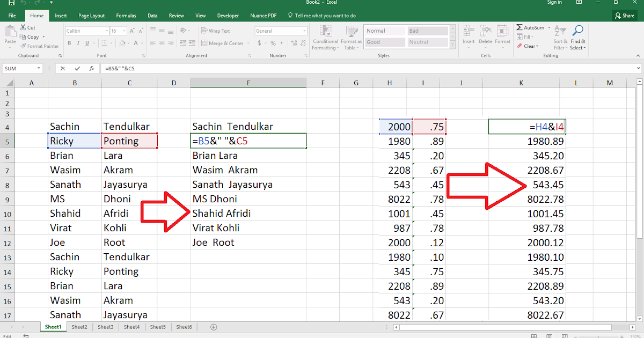Click Decrease Decimal icon

[x=303, y=43]
